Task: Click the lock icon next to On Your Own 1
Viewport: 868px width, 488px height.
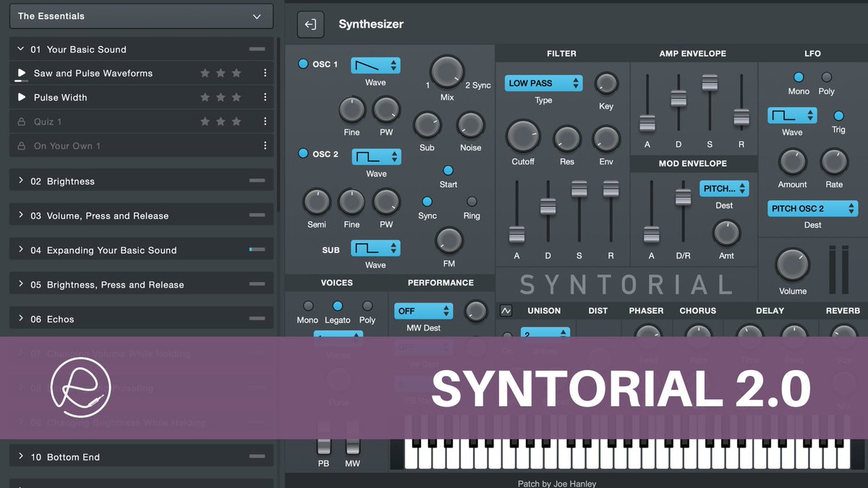Action: click(x=22, y=146)
